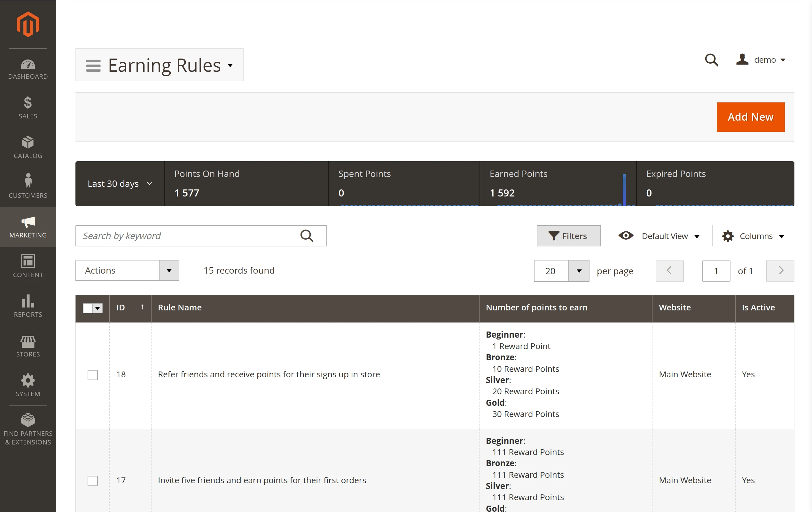Click the Add New button
Viewport: 812px width, 512px height.
tap(751, 117)
